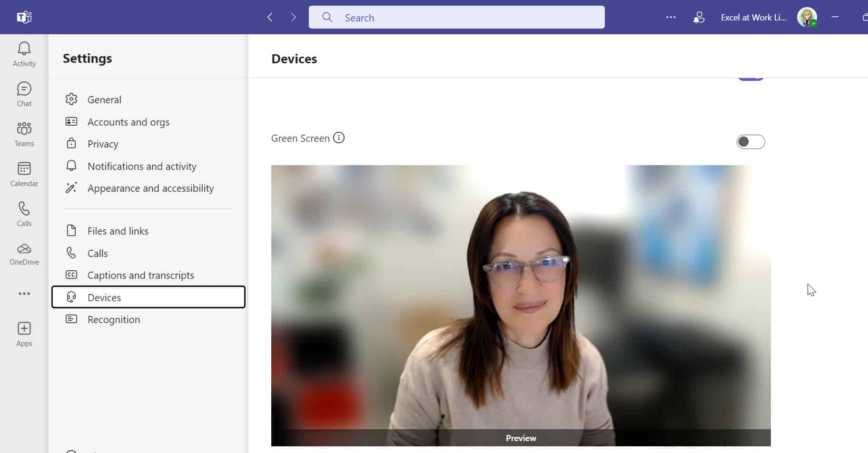Open the Teams logo icon
The width and height of the screenshot is (868, 453).
(23, 17)
